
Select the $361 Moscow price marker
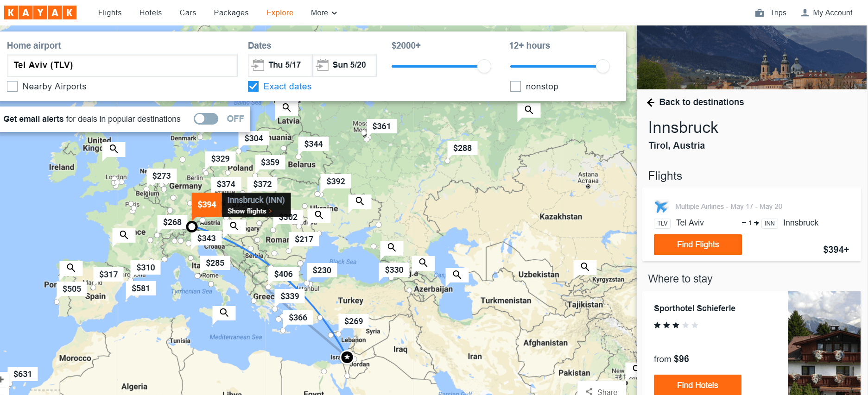pos(381,126)
